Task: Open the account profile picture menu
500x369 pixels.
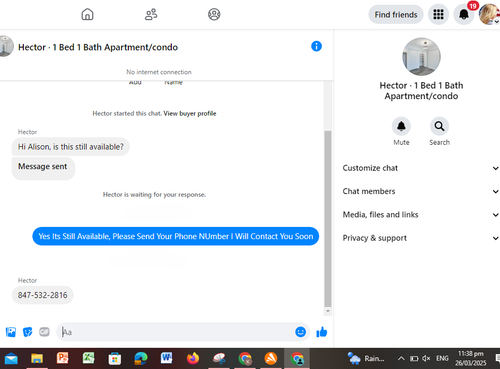Action: pos(489,14)
